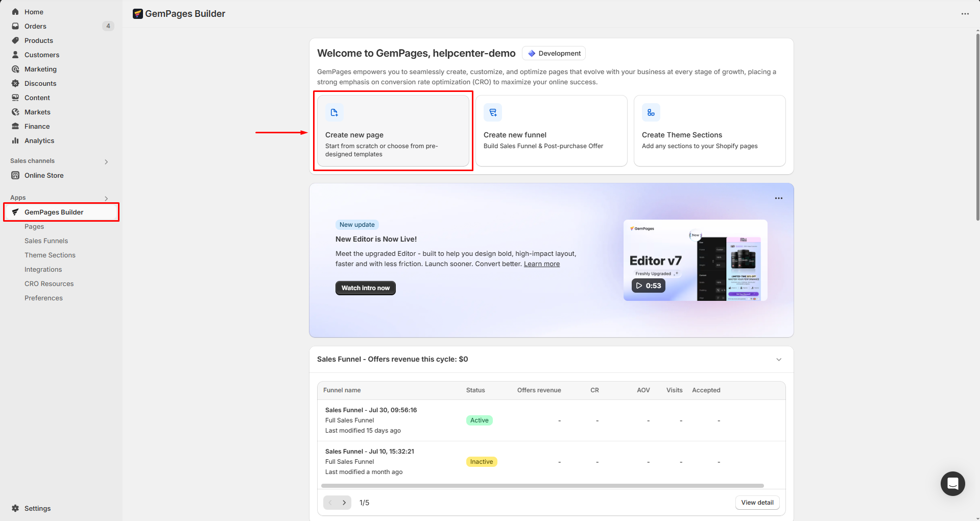Open the New update banner options menu
This screenshot has height=521, width=980.
point(778,198)
